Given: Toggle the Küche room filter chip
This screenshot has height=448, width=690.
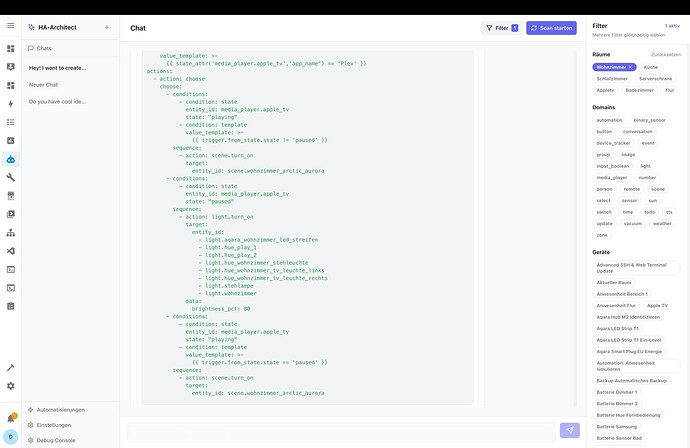Looking at the screenshot, I should coord(651,67).
